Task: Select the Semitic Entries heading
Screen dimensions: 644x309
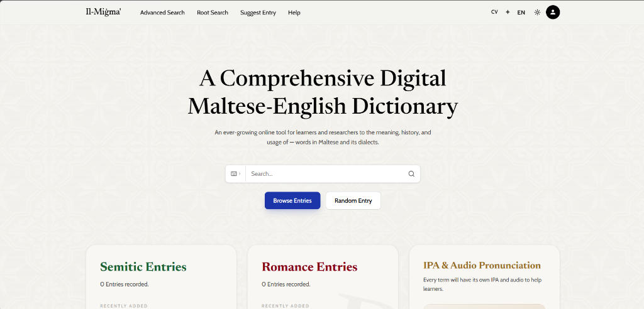Action: 143,267
